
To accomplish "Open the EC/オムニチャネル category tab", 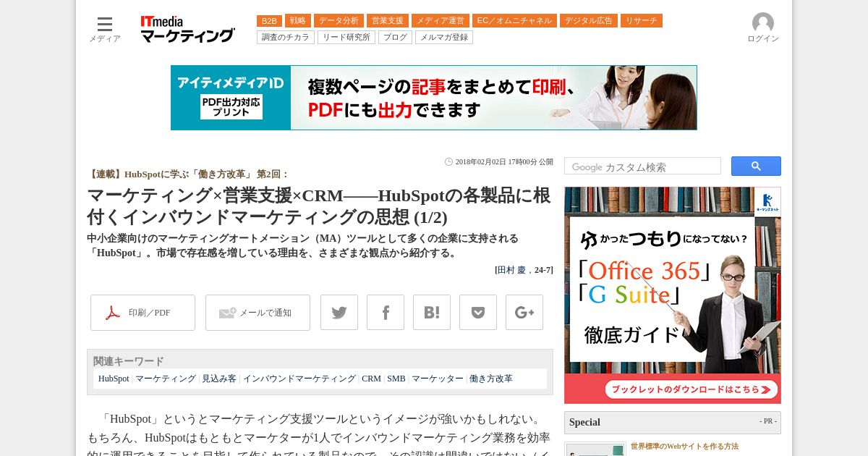I will point(514,21).
